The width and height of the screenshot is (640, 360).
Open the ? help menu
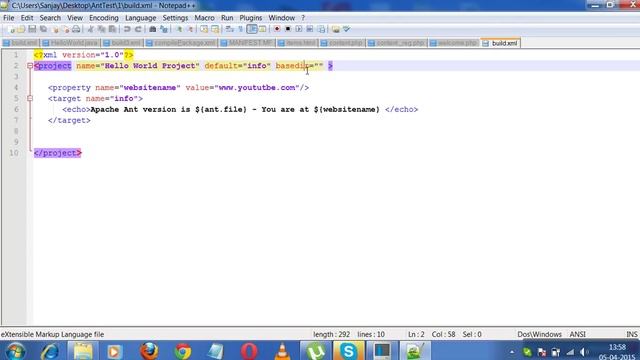(303, 18)
